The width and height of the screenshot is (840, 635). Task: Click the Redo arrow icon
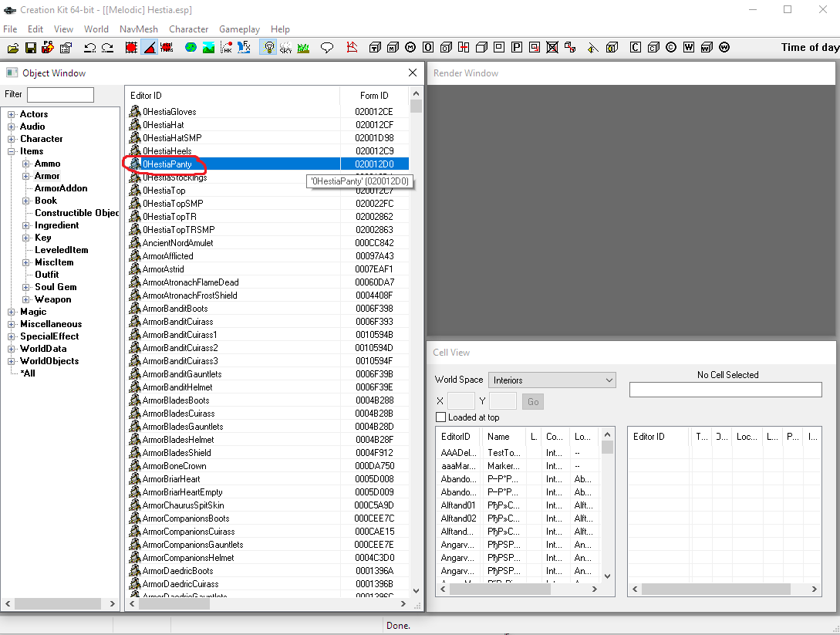click(107, 48)
